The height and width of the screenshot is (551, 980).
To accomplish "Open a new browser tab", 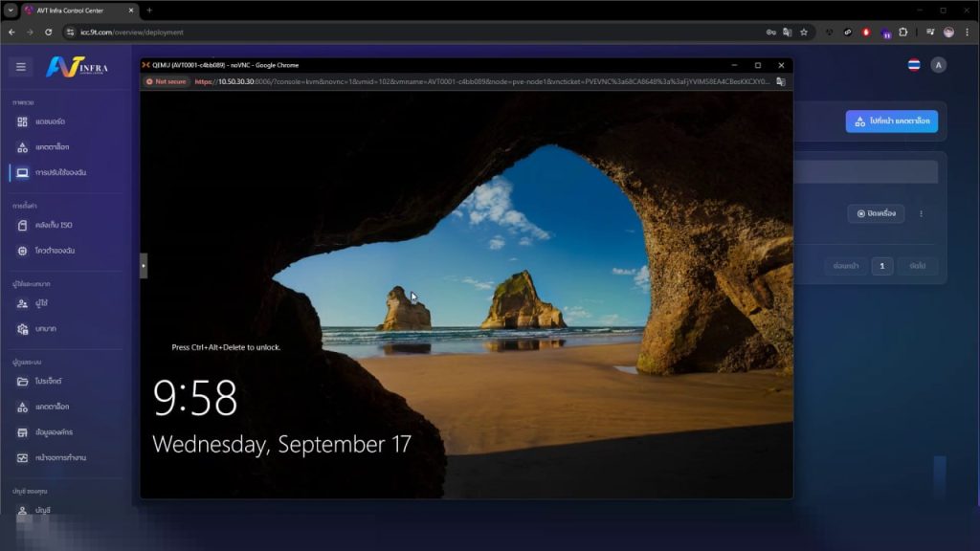I will [149, 11].
